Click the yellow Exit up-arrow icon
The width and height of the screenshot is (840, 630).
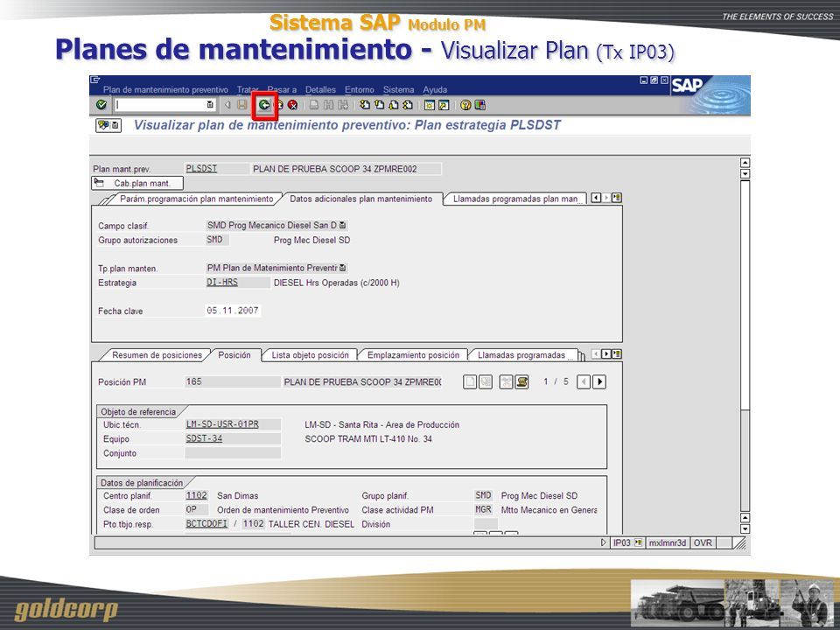(x=278, y=105)
